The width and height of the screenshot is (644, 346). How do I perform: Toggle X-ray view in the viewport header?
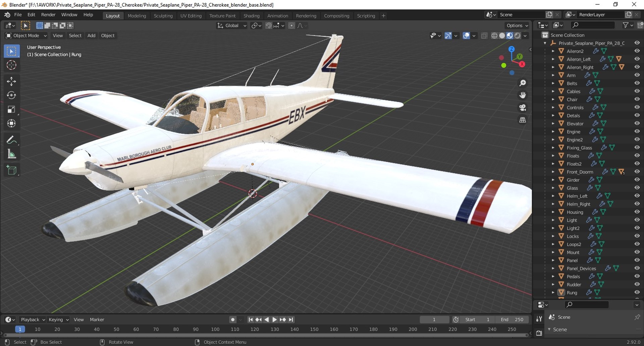pyautogui.click(x=484, y=36)
